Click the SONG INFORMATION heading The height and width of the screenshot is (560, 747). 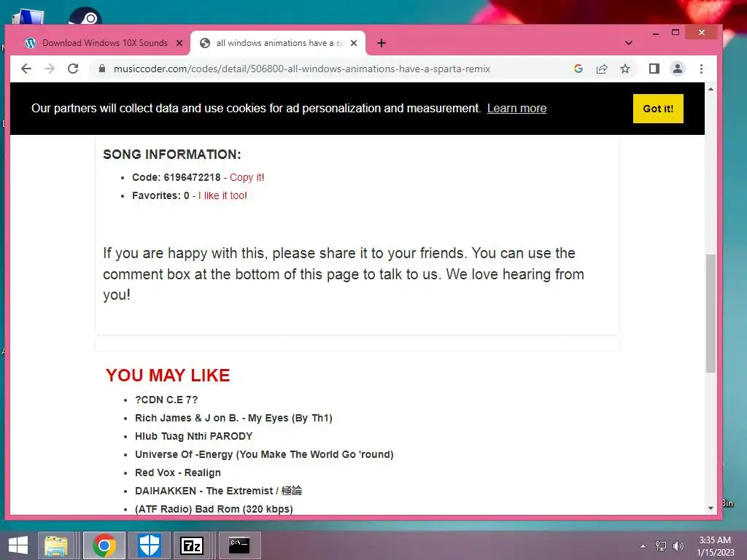(x=172, y=155)
